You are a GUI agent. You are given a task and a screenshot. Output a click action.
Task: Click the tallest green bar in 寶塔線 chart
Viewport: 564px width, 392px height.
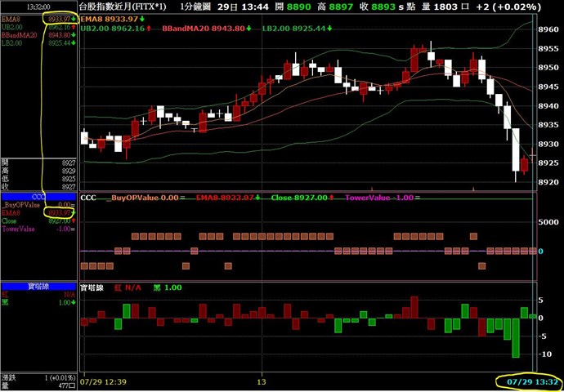pos(516,338)
